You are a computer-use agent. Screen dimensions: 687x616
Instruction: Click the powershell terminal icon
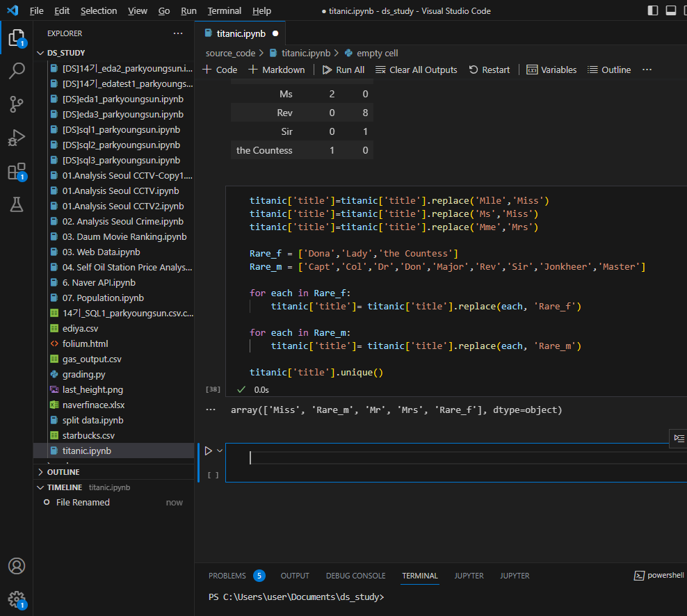click(639, 576)
